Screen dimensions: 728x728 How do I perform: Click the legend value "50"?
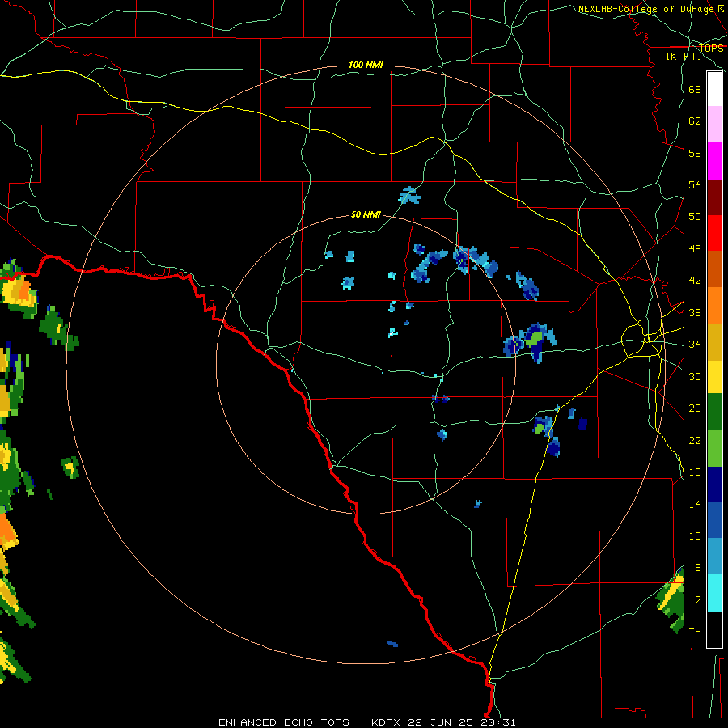coord(695,217)
